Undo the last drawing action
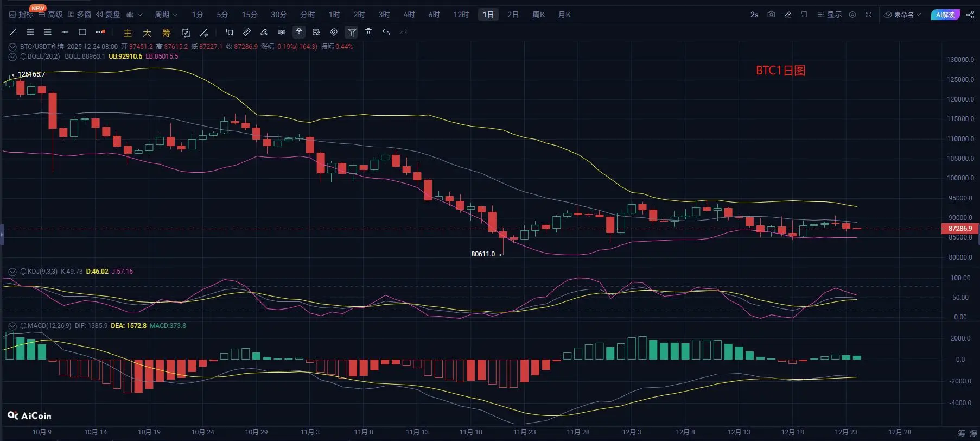980x441 pixels. (386, 33)
